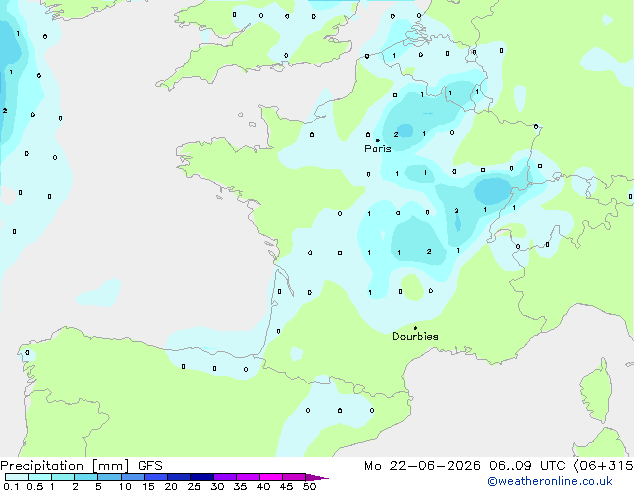Click the Paris location dot
Screen dimensions: 634x490
378,140
